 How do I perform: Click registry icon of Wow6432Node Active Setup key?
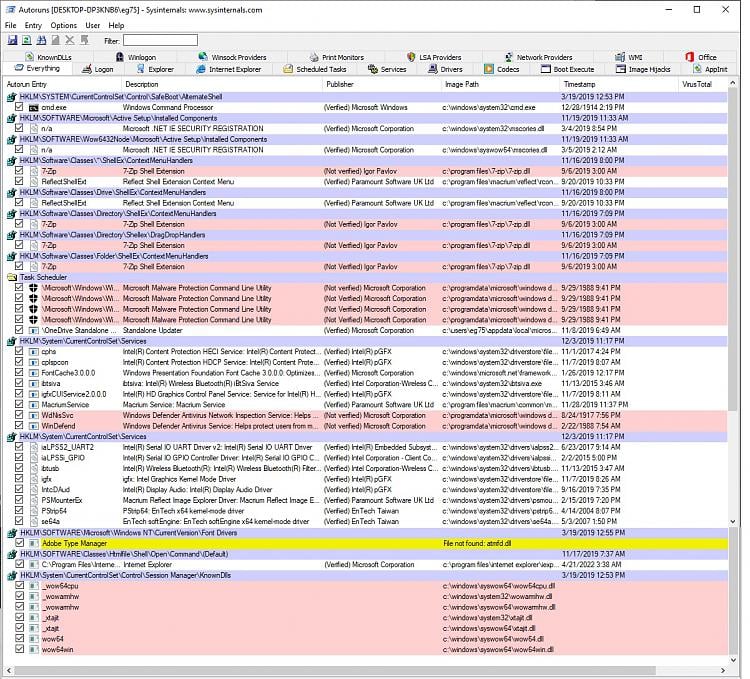(12, 140)
